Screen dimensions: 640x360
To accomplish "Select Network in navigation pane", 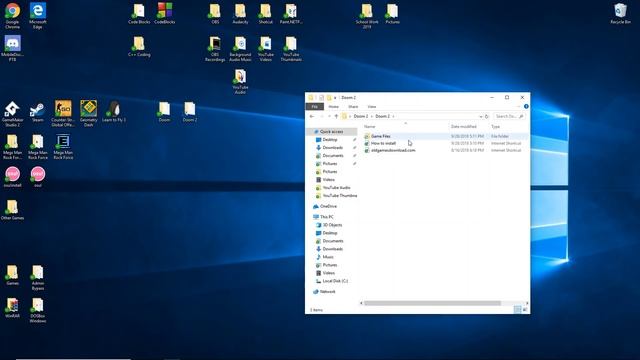I will tap(327, 291).
